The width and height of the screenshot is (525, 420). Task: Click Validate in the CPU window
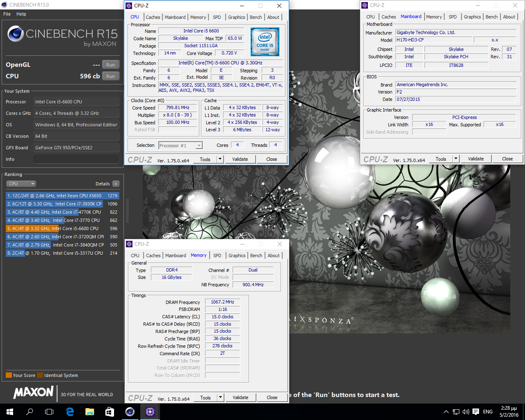pyautogui.click(x=240, y=160)
